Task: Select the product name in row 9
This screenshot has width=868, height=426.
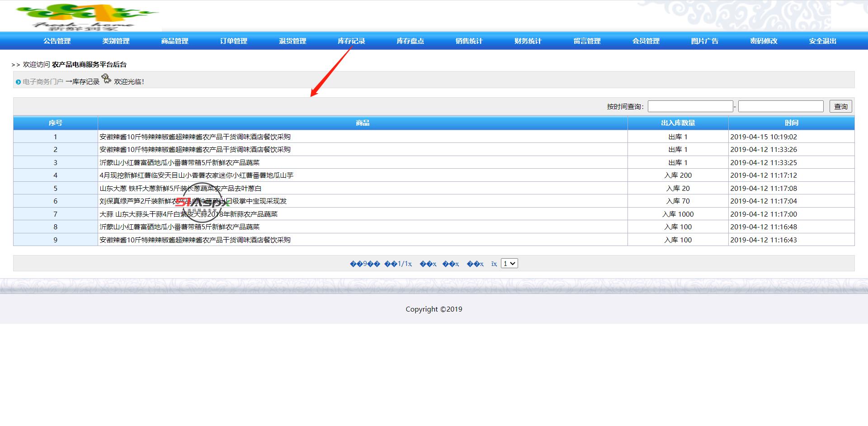Action: click(195, 240)
